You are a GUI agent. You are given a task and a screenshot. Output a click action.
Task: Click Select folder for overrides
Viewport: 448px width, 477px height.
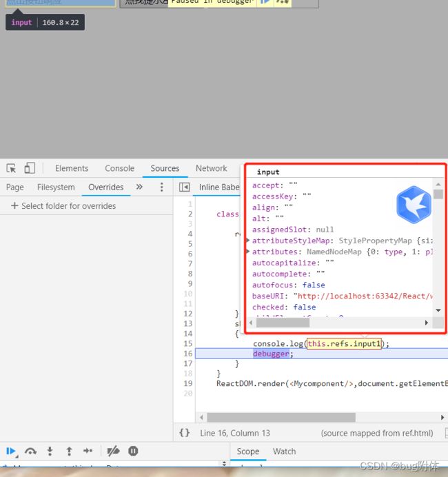point(63,206)
